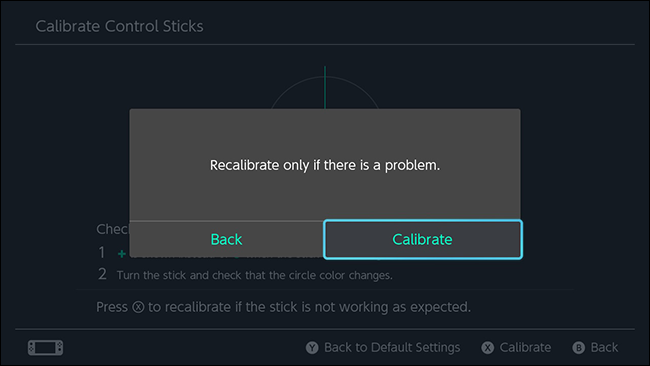Image resolution: width=650 pixels, height=366 pixels.
Task: Click the Calibrate Control Sticks heading
Action: point(119,26)
